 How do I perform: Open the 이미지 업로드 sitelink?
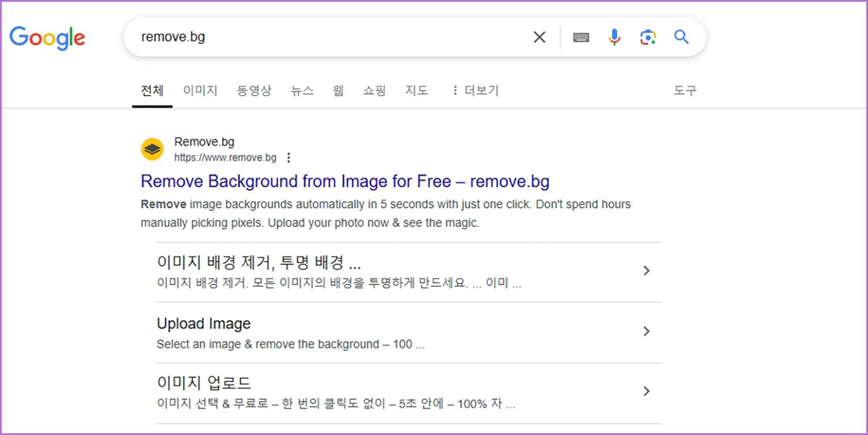tap(204, 383)
